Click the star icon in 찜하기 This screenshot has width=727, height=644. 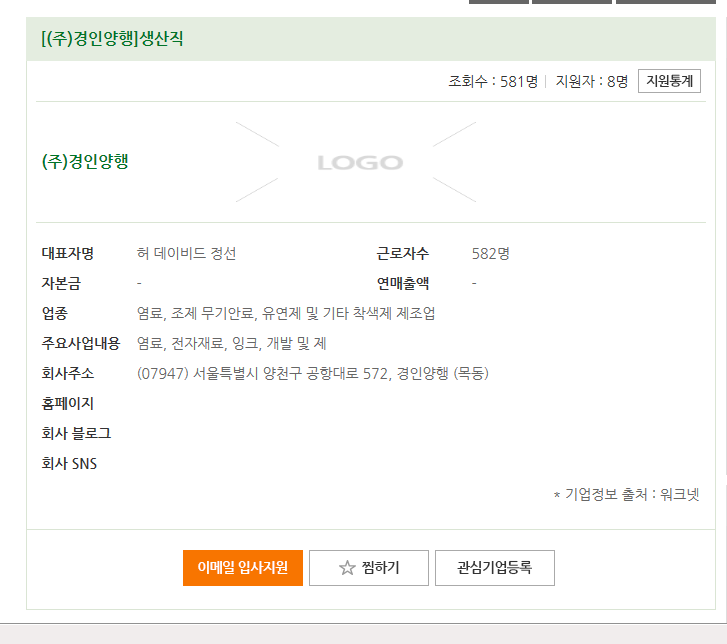(347, 567)
